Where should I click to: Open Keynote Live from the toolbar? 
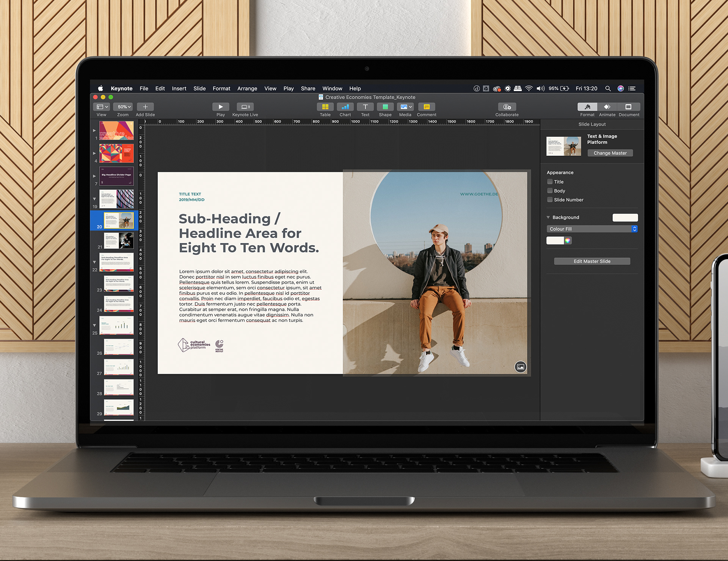point(245,107)
